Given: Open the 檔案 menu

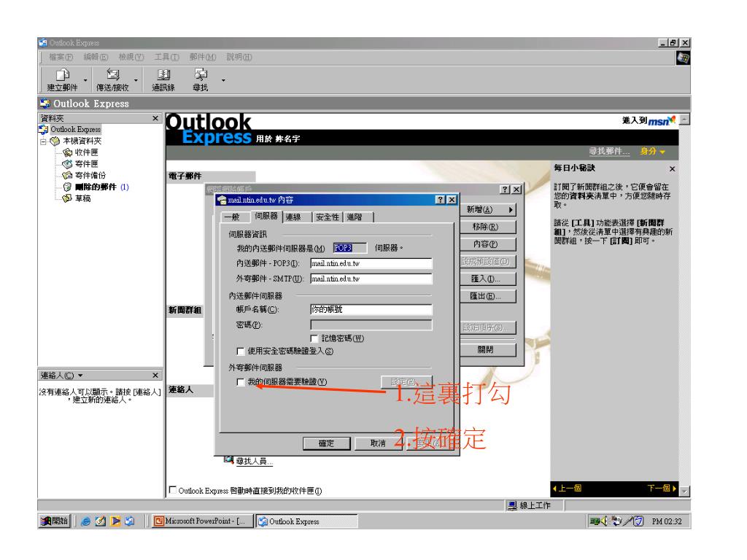Looking at the screenshot, I should [x=61, y=57].
